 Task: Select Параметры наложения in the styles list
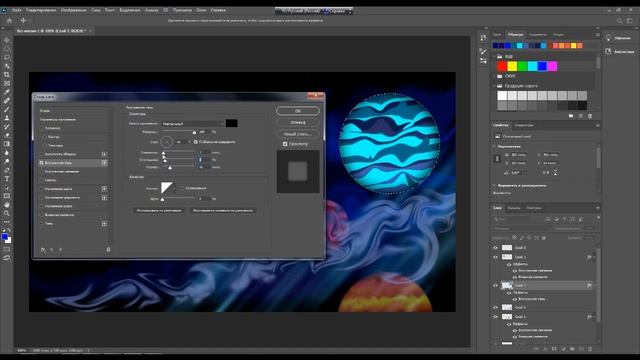58,120
